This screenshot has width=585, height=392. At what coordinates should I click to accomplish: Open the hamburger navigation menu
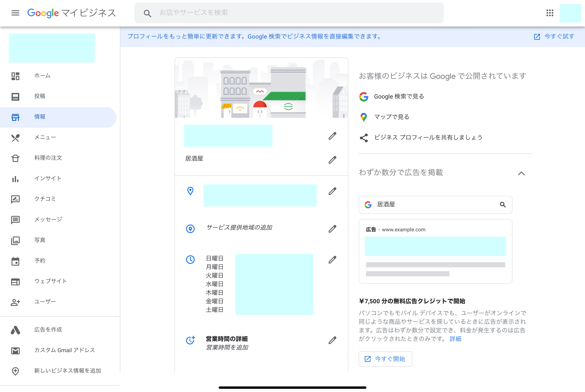(15, 13)
